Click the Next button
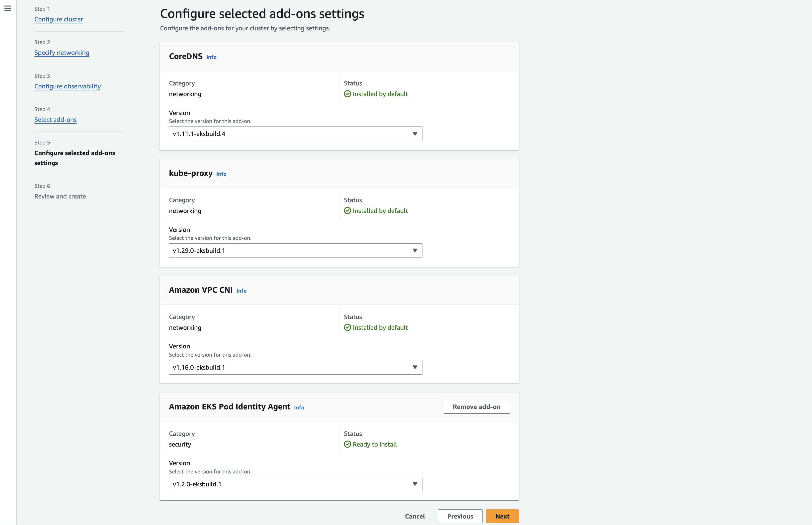Image resolution: width=812 pixels, height=525 pixels. [502, 516]
